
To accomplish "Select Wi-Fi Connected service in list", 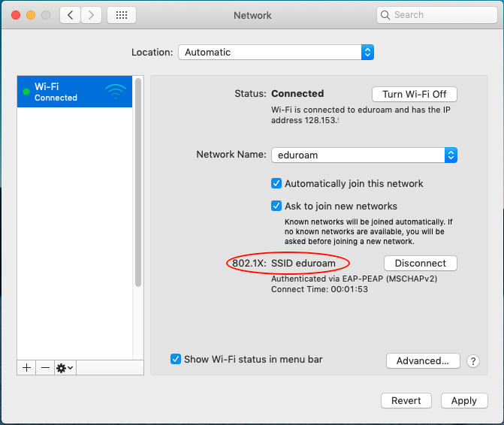I will [68, 92].
